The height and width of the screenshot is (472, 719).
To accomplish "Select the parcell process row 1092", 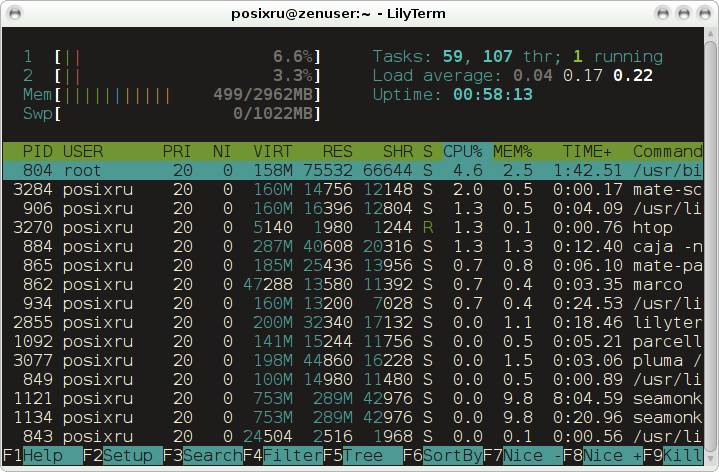I will [353, 341].
